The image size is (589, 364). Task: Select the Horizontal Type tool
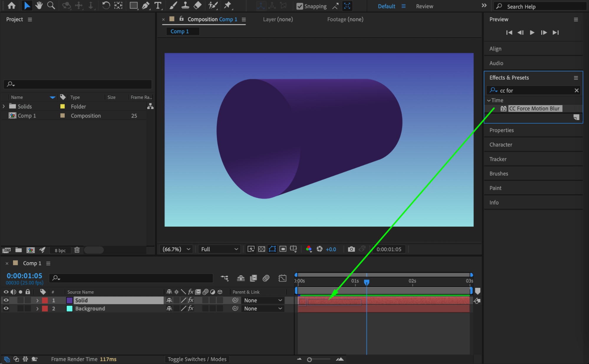[158, 5]
